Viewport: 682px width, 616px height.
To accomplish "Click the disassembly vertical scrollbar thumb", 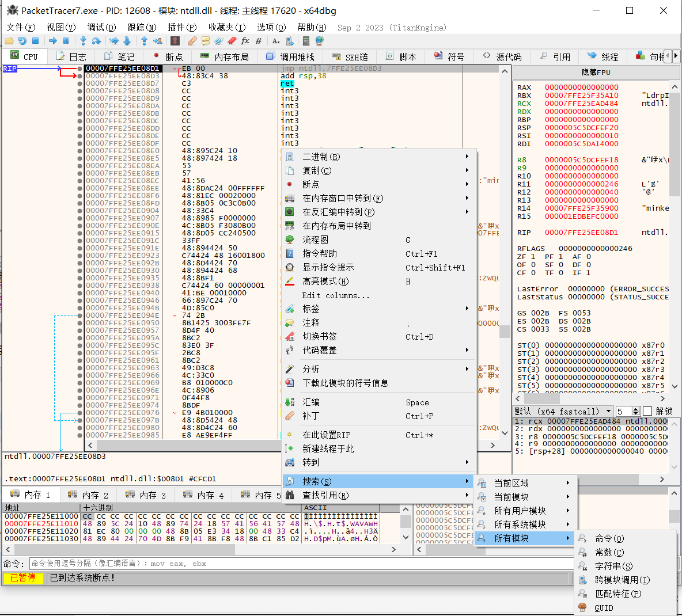I will (505, 331).
